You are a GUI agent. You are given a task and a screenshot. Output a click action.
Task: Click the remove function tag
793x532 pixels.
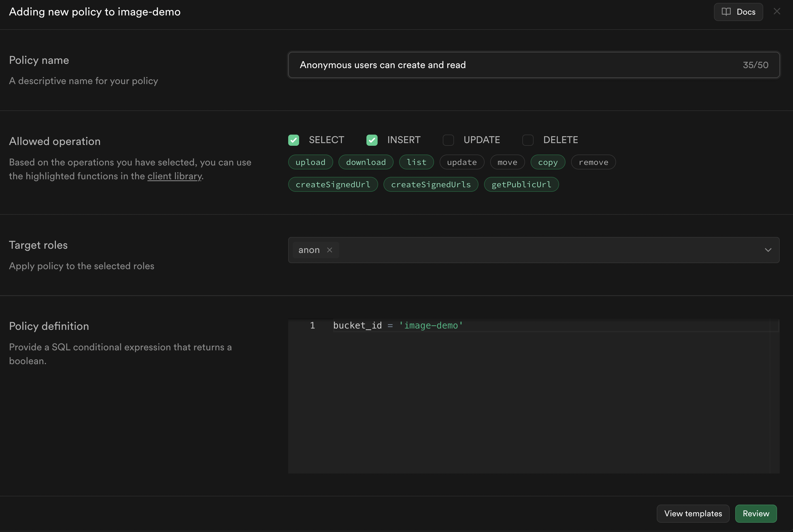pos(593,162)
